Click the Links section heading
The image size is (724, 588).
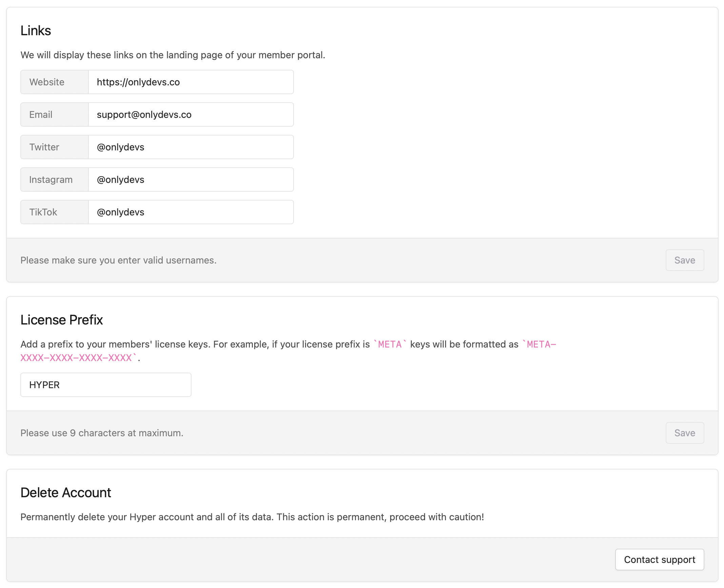pyautogui.click(x=36, y=30)
